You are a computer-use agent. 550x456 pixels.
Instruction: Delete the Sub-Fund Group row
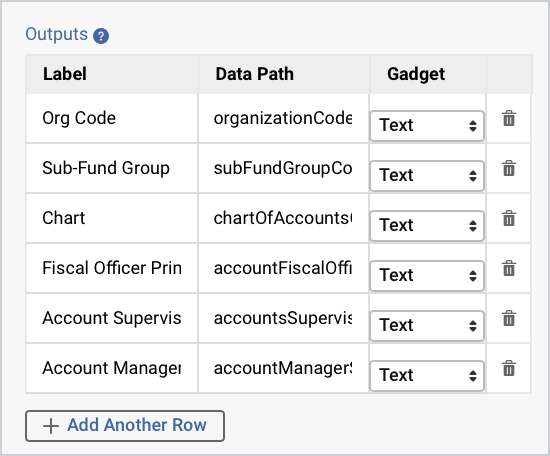coord(509,168)
